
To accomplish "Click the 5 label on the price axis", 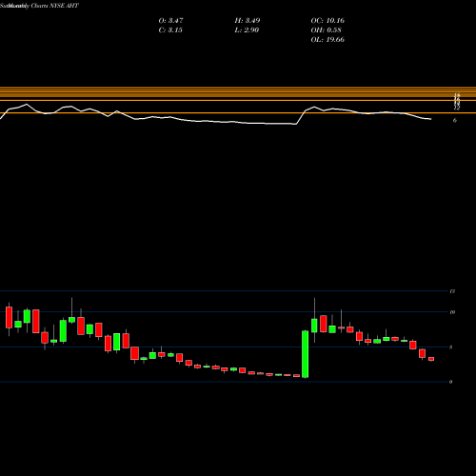I will click(450, 347).
